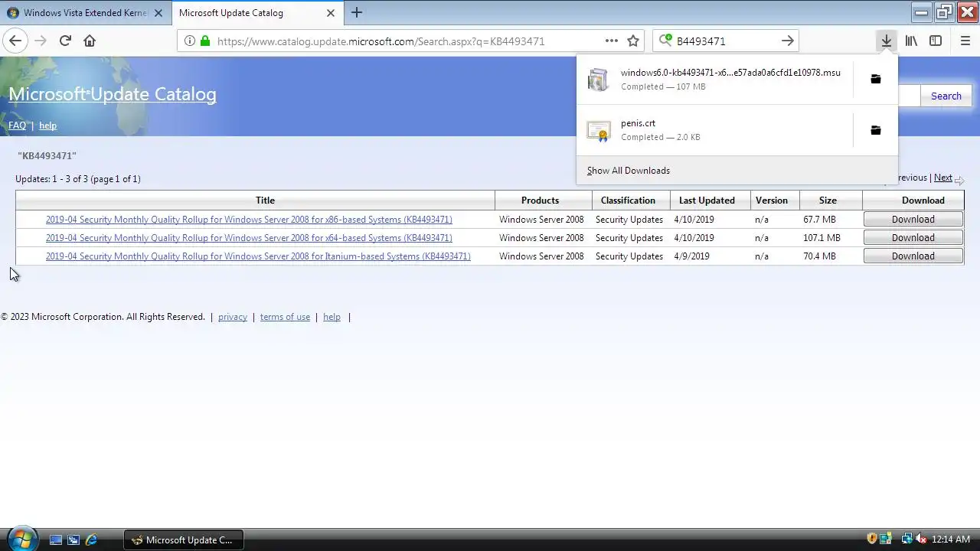The width and height of the screenshot is (980, 551).
Task: Open the Library bookshelf icon
Action: click(x=911, y=41)
